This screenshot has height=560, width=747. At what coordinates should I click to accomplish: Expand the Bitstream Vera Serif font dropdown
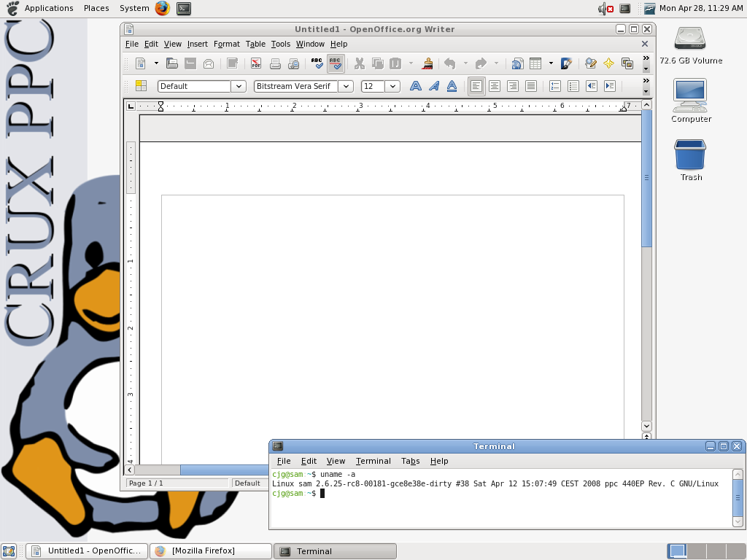347,86
